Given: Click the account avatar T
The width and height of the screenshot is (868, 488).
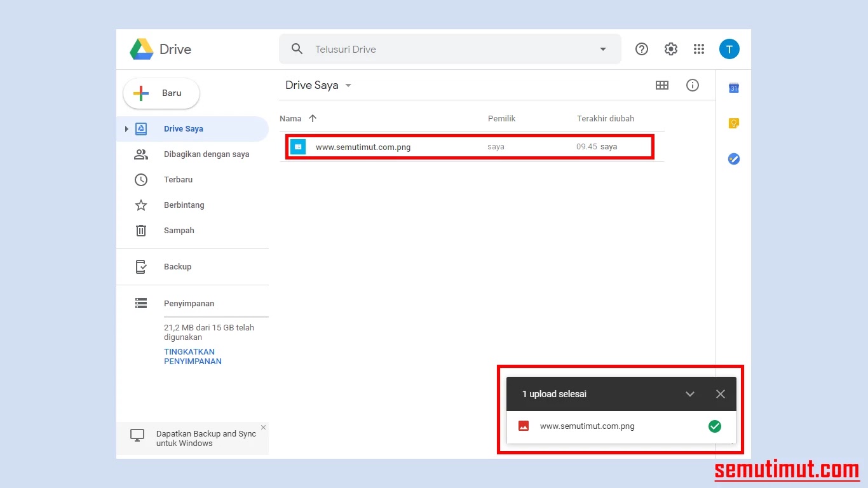Looking at the screenshot, I should [x=729, y=49].
